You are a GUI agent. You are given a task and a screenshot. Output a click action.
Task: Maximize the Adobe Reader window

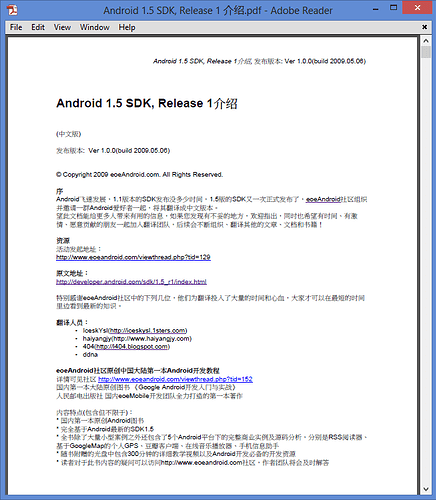[x=394, y=8]
